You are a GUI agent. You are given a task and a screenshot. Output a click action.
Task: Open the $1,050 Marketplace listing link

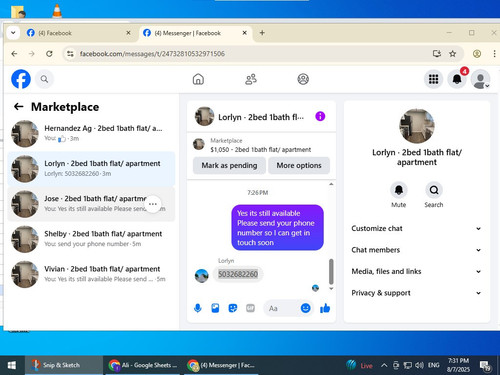click(x=261, y=150)
